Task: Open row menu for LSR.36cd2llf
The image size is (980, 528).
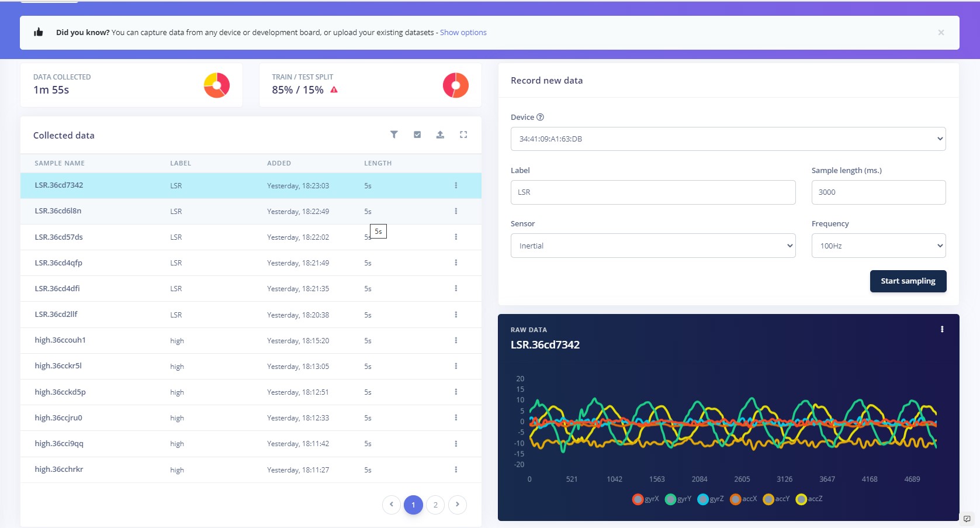Action: point(456,315)
